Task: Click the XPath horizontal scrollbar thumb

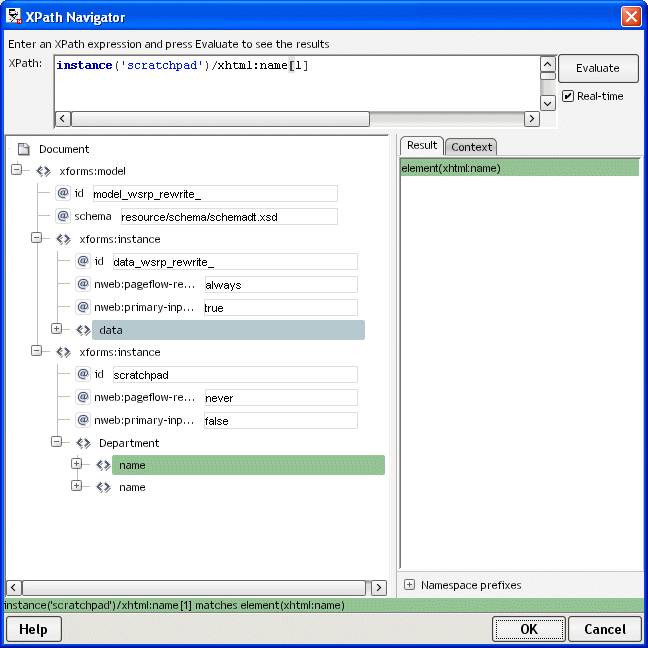Action: click(x=220, y=119)
